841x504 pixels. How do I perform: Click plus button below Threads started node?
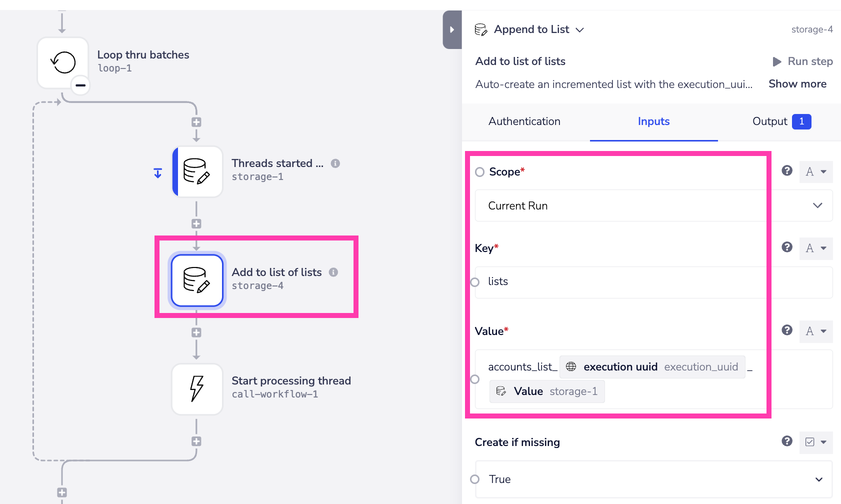(196, 223)
